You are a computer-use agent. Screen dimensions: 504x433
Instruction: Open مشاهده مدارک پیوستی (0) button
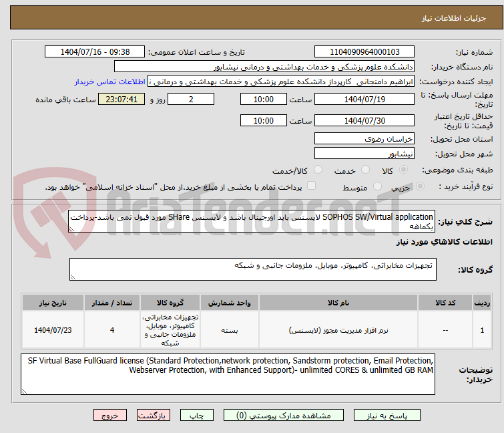tap(283, 416)
